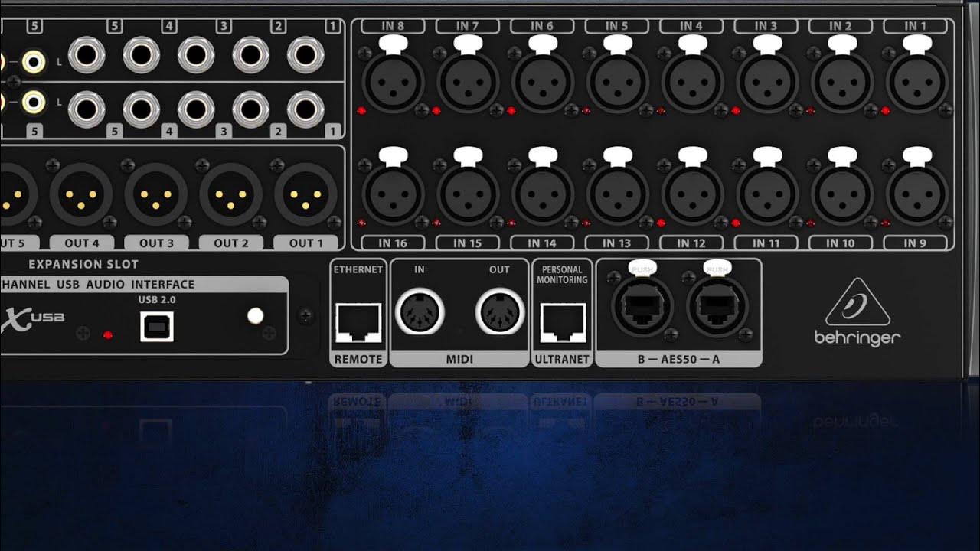Click the Behringer triangle logo

point(857,302)
